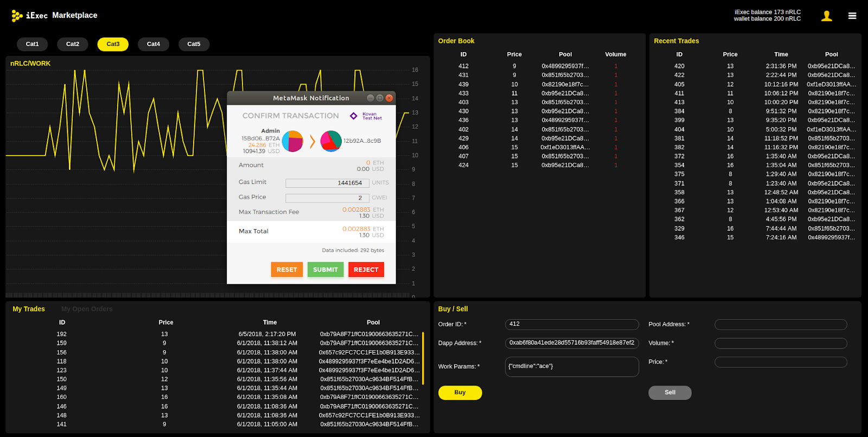This screenshot has height=437, width=868.
Task: Select the Cat1 category tab
Action: tap(33, 44)
